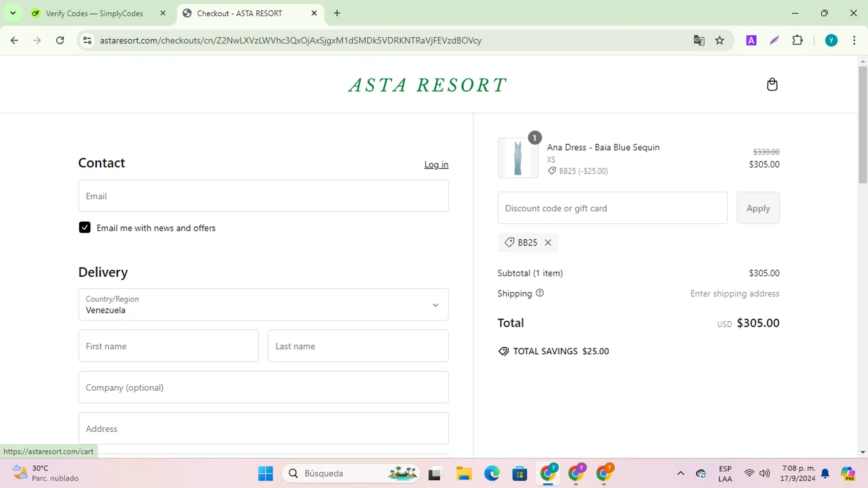Open the Task View icon in taskbar
868x488 pixels.
click(x=435, y=474)
